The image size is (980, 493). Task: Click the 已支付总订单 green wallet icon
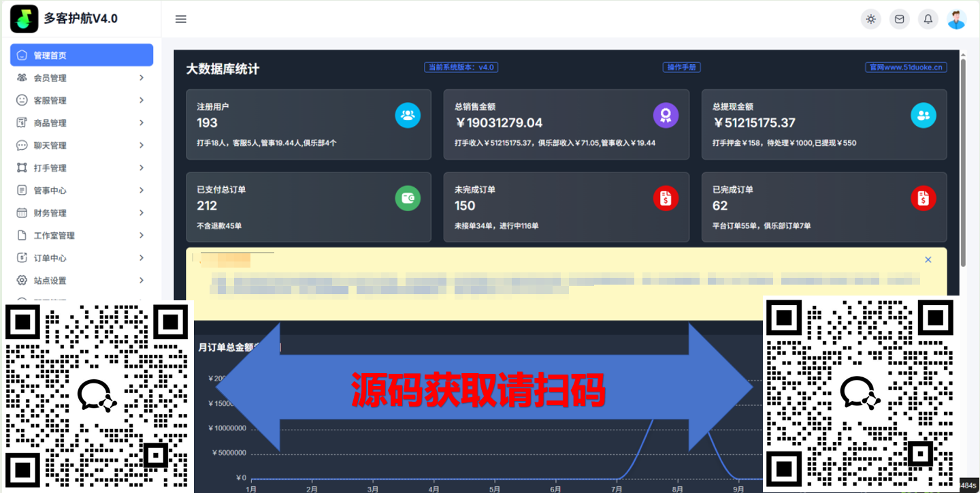[x=408, y=198]
